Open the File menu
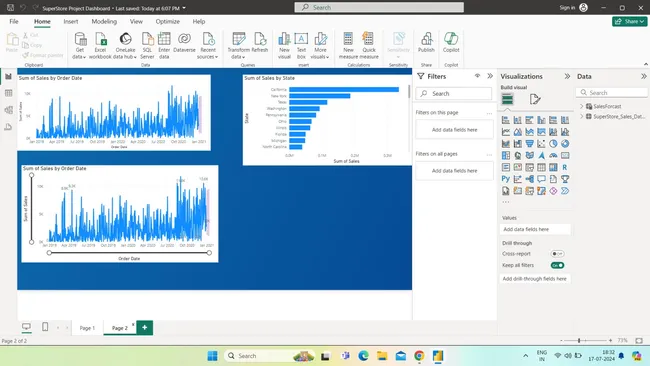The width and height of the screenshot is (650, 366). point(14,22)
